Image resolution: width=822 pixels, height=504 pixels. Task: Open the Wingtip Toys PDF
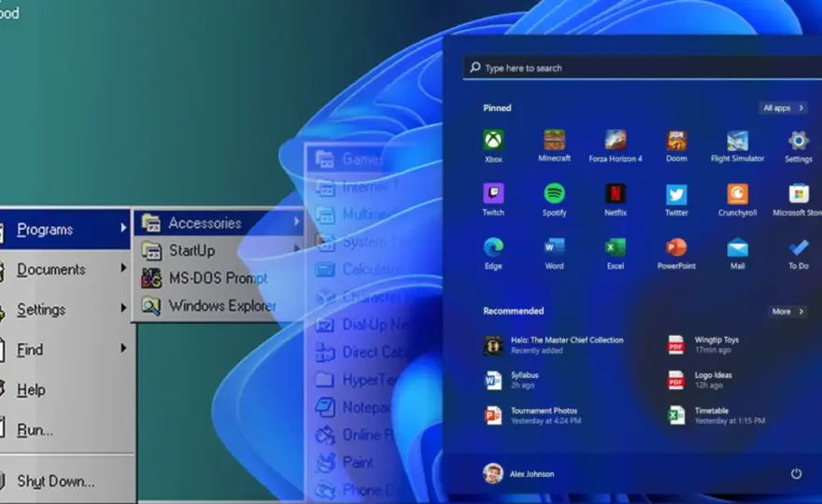pyautogui.click(x=703, y=344)
